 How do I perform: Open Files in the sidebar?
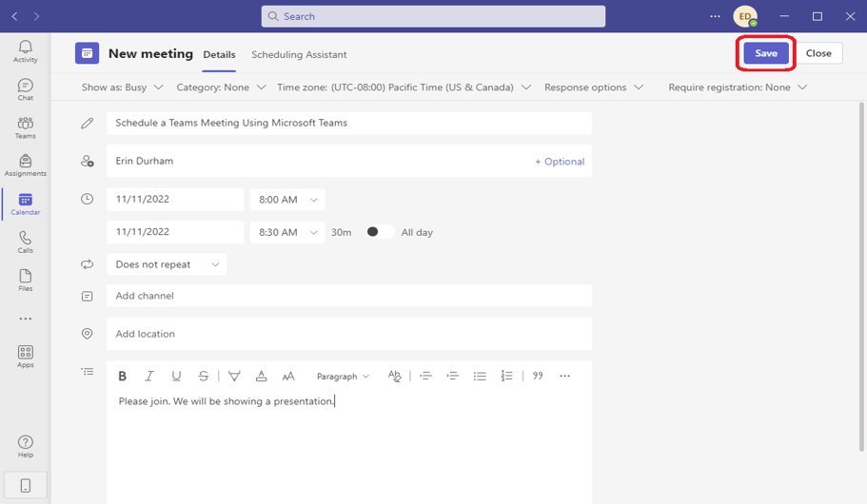26,281
